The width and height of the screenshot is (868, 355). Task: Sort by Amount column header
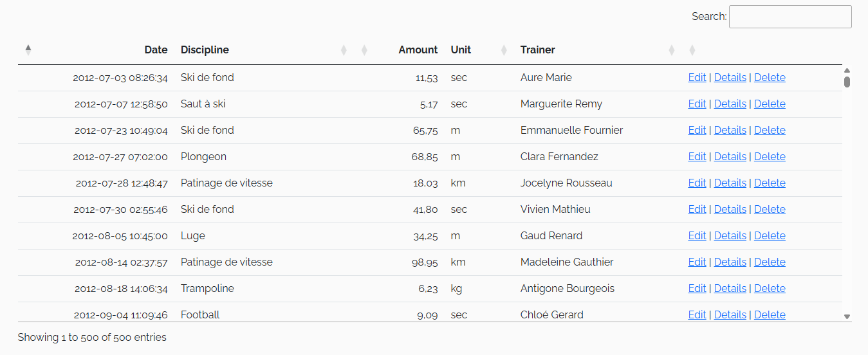(418, 50)
